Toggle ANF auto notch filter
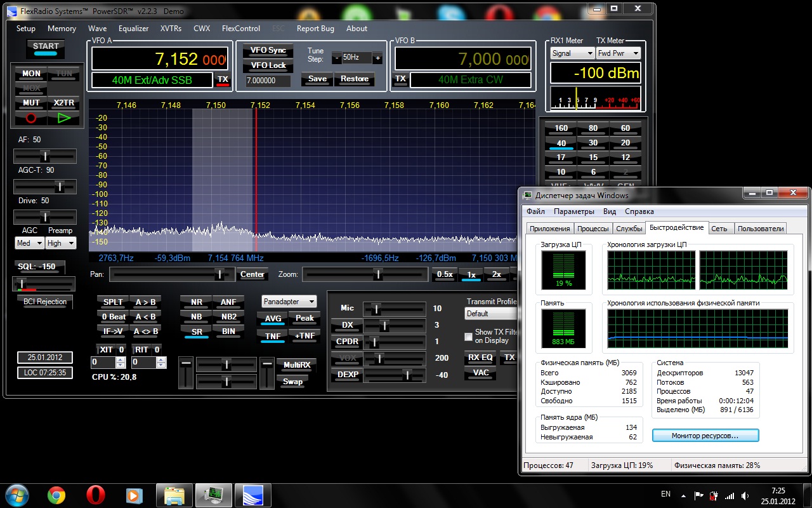Screen dimensions: 812x508 228,302
